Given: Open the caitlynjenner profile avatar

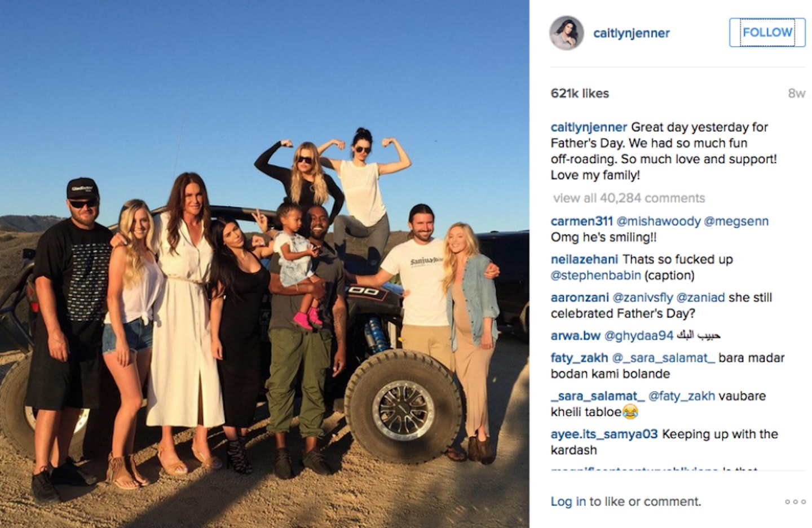Looking at the screenshot, I should pos(566,33).
